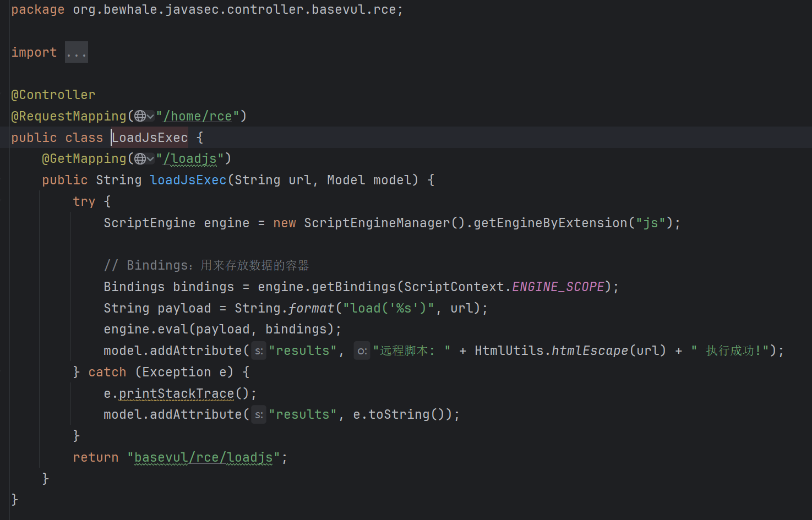Open the dropdown arrow next to "/home/rce" globe
Image resolution: width=812 pixels, height=520 pixels.
pyautogui.click(x=150, y=117)
